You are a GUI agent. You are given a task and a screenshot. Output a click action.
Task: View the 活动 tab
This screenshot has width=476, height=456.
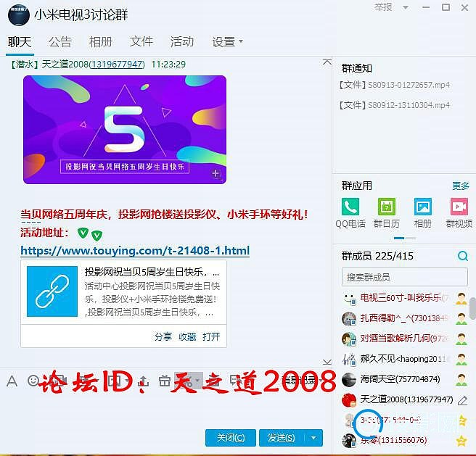pos(182,41)
